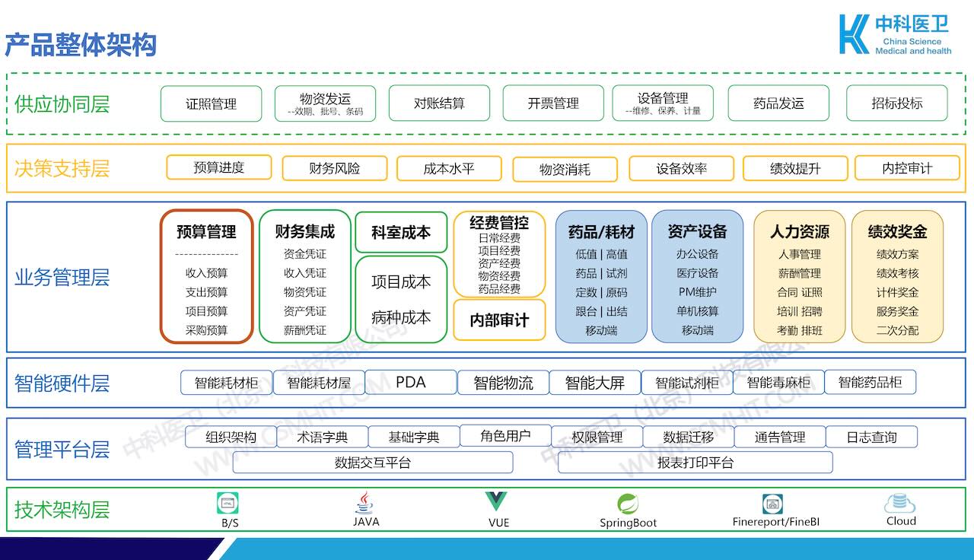Click the 数据交互平台 box

click(373, 462)
